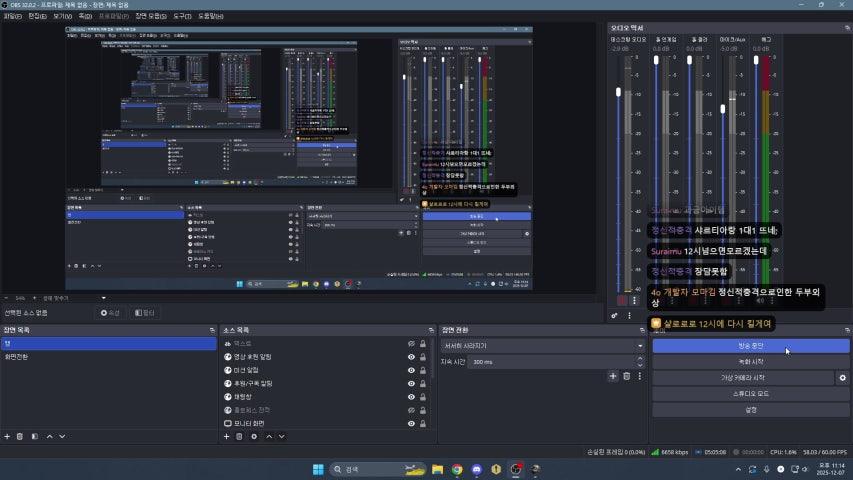
Task: Open virtual camera settings gear icon
Action: tap(842, 378)
